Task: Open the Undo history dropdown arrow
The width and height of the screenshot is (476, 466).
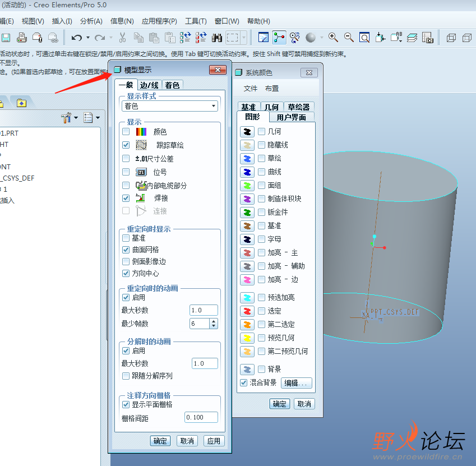Action: 88,38
